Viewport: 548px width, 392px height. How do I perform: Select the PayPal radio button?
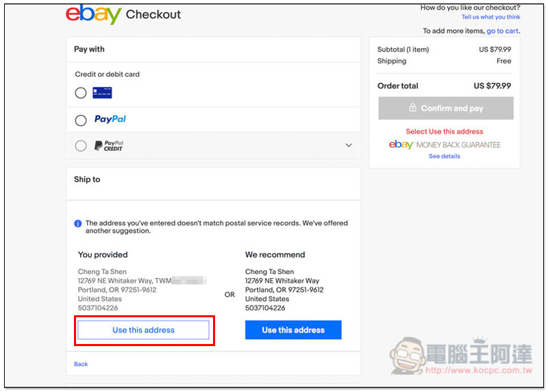click(x=81, y=121)
